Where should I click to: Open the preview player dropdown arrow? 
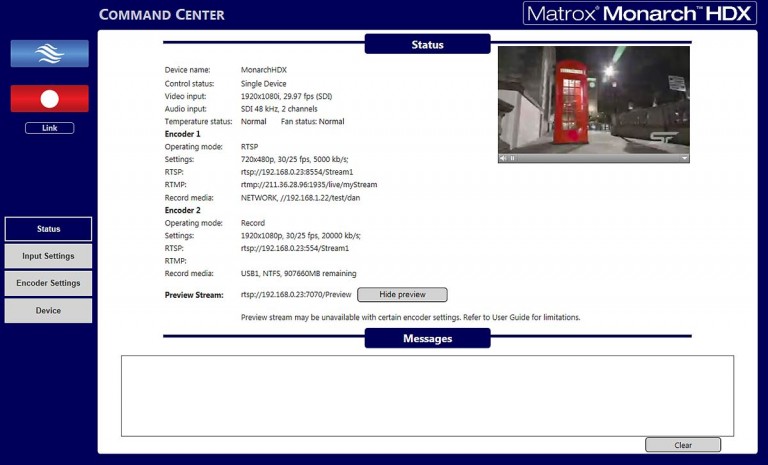pyautogui.click(x=685, y=158)
